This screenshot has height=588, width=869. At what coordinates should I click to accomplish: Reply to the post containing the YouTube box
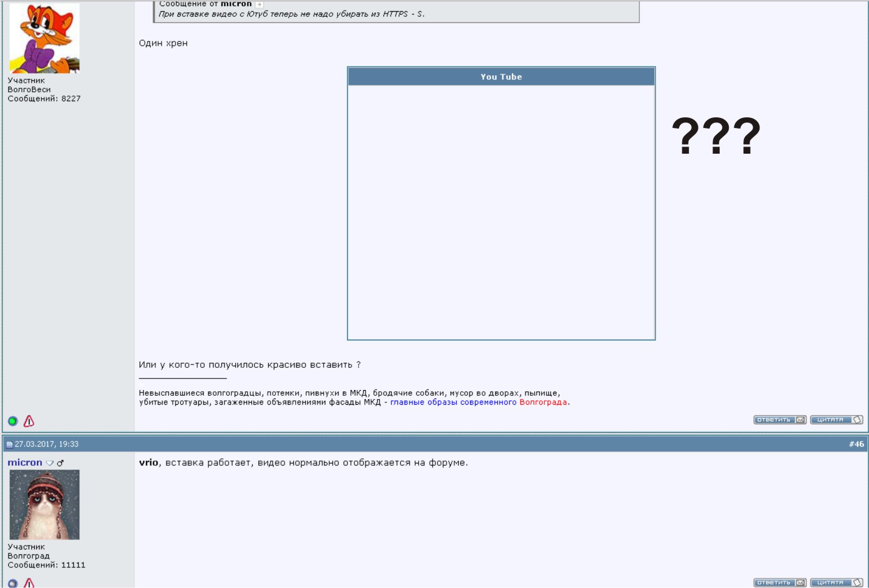780,420
